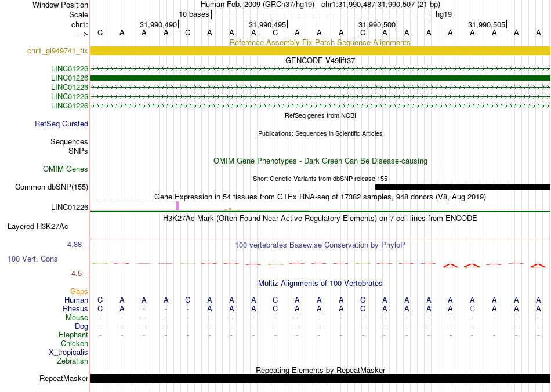This screenshot has height=392, width=551.
Task: Open the H3K27Ac Mark ENCODE track title
Action: [x=320, y=218]
